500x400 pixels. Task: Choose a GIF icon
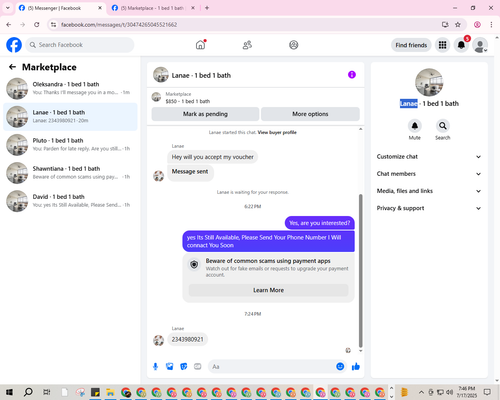(x=198, y=367)
